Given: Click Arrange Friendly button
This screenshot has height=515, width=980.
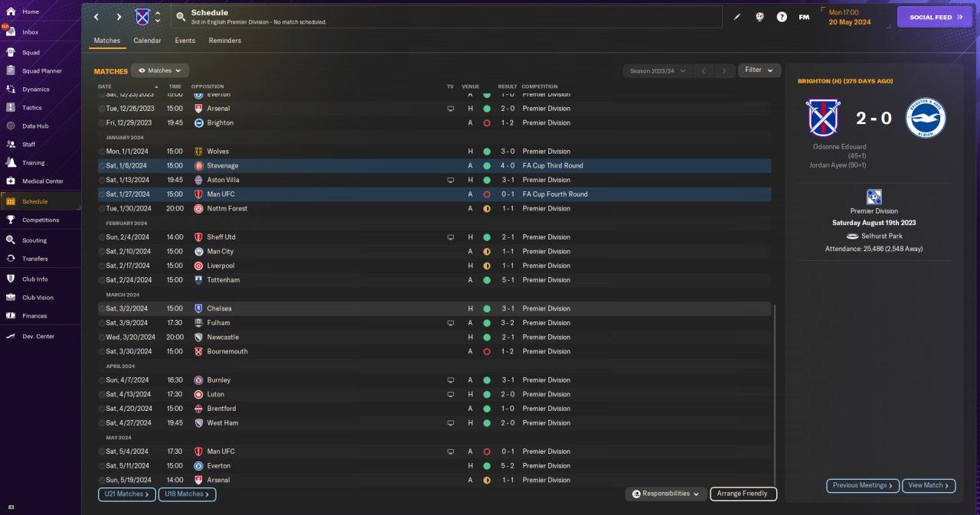Looking at the screenshot, I should 743,494.
